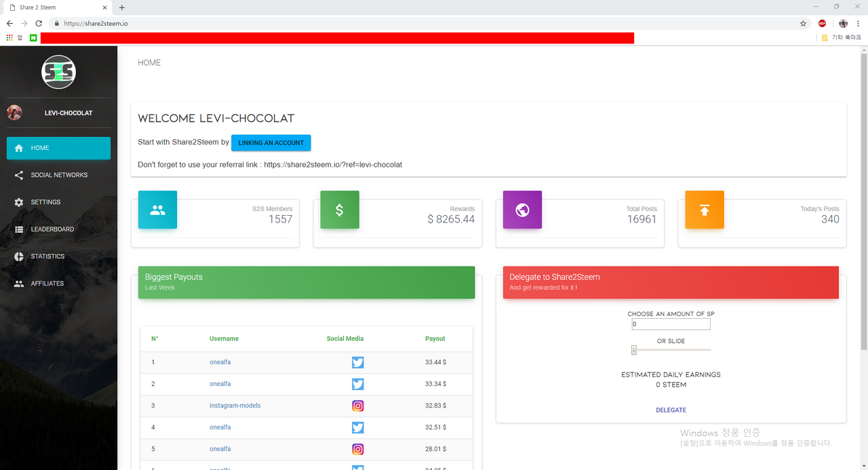This screenshot has height=470, width=868.
Task: Open STATISTICS in the sidebar
Action: (58, 256)
